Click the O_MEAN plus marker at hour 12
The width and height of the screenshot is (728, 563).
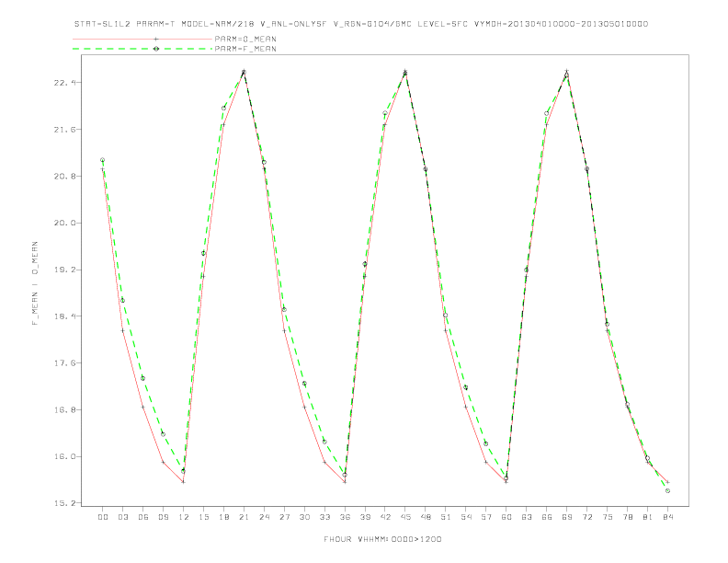184,482
